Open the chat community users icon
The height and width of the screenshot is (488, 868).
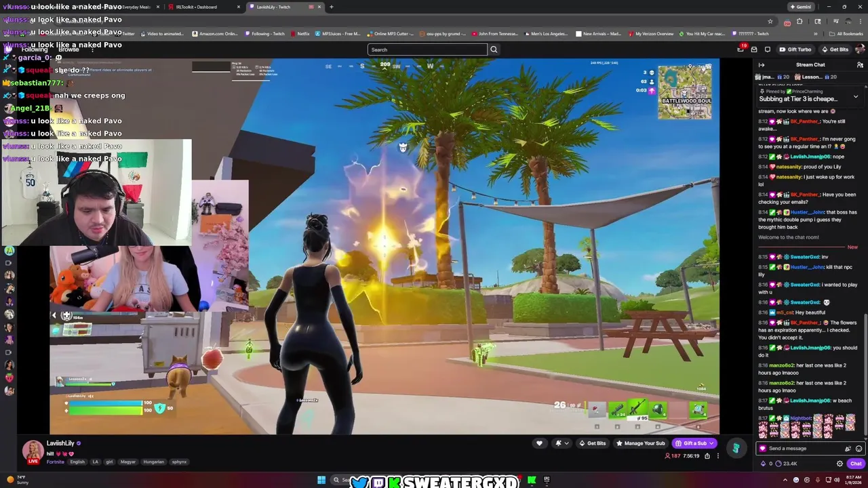click(860, 65)
